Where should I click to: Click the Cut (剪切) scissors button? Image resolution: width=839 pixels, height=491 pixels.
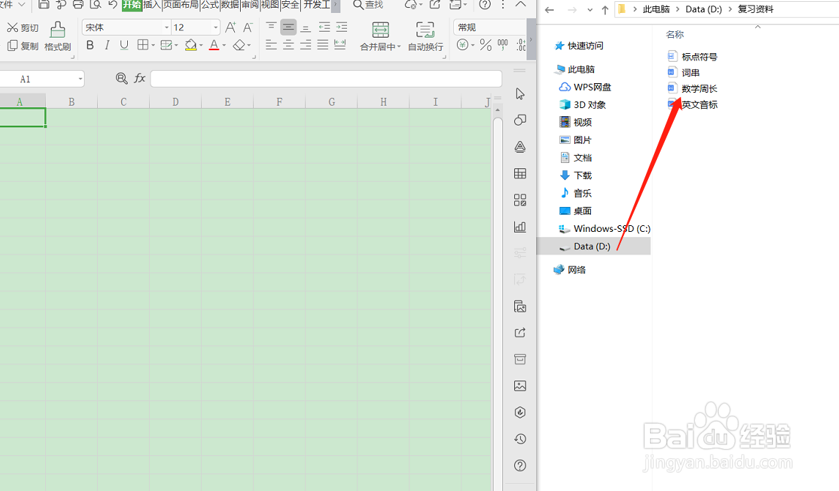[22, 28]
